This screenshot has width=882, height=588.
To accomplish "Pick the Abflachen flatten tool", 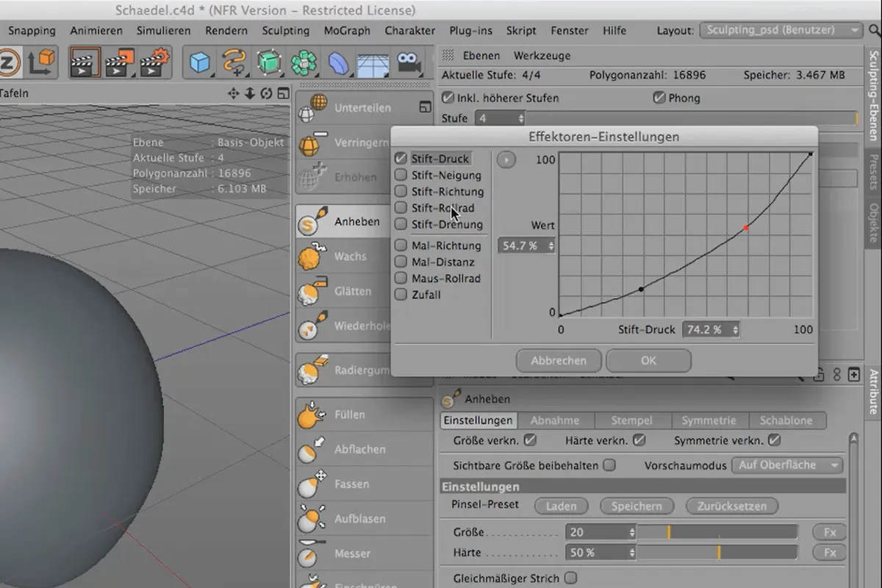I will tap(359, 449).
